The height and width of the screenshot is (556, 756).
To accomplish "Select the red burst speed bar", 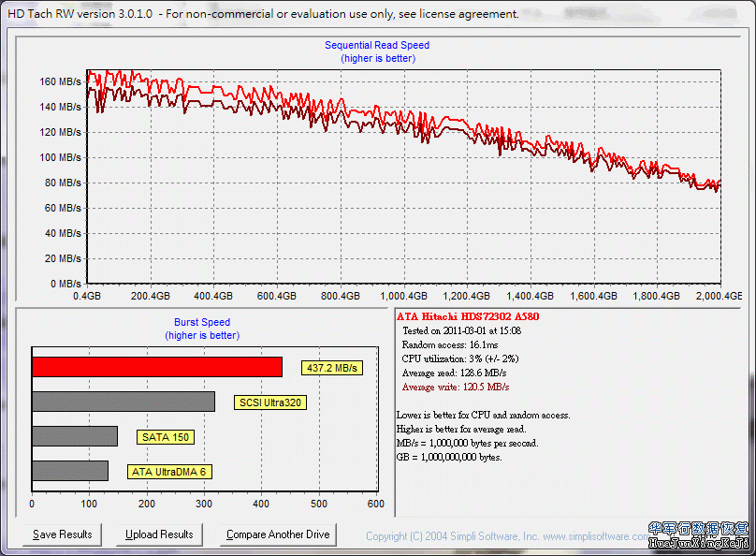I will point(157,367).
